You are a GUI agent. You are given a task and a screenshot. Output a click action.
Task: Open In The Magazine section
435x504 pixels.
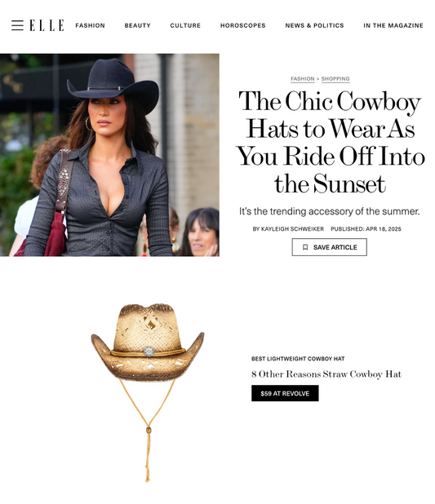(x=393, y=25)
